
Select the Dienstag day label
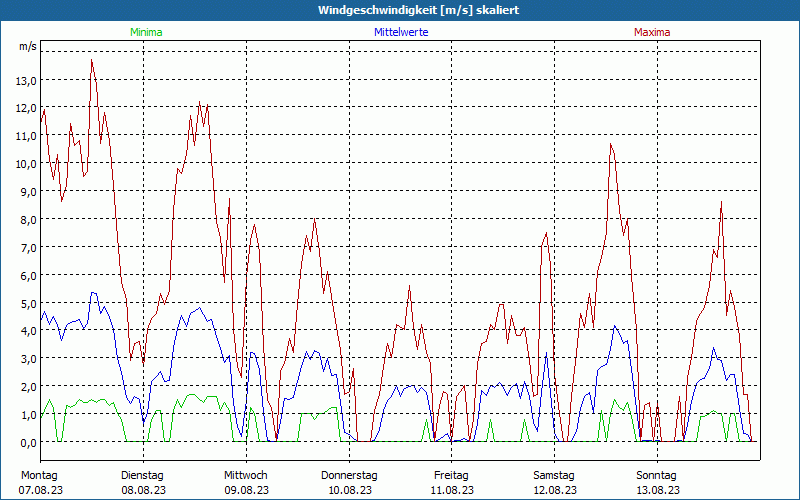click(142, 475)
